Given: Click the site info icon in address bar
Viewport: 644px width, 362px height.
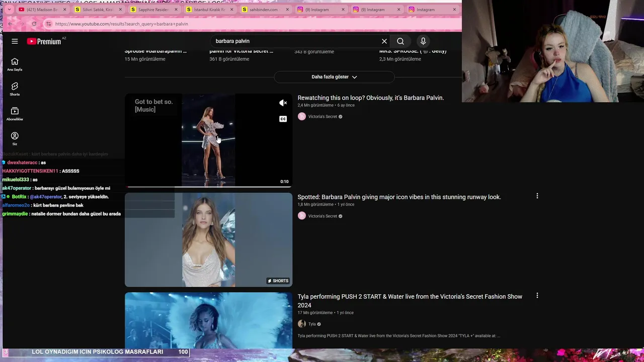Looking at the screenshot, I should pos(48,24).
